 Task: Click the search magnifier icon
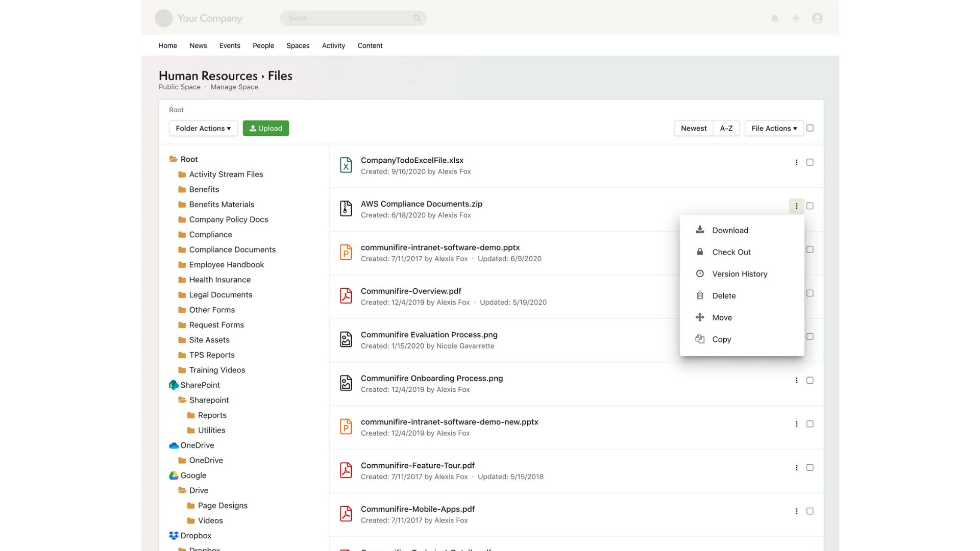pos(417,18)
